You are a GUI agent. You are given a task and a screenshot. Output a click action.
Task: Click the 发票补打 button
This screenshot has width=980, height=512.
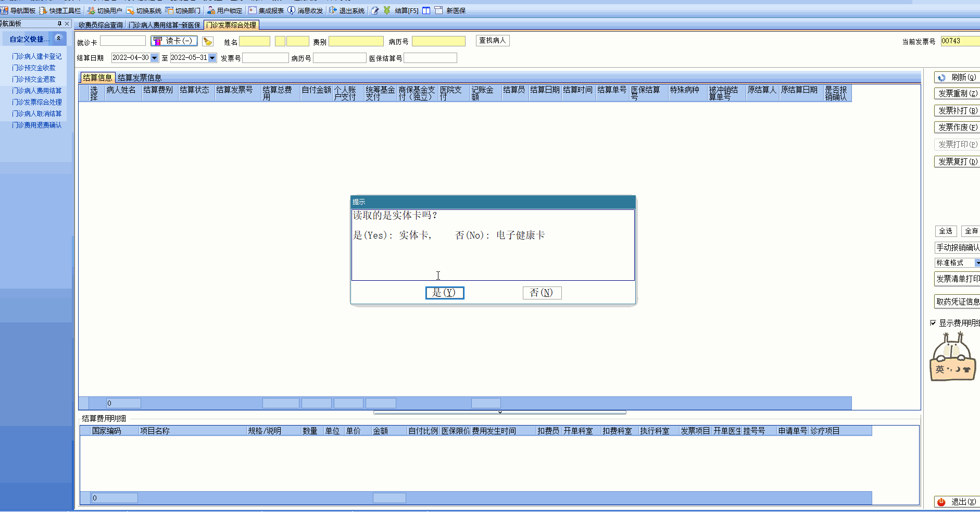pos(957,110)
